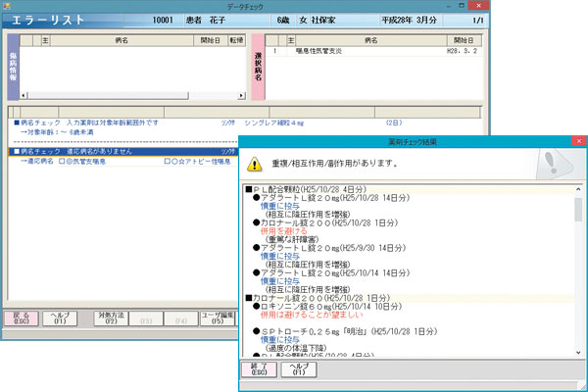588x392 pixels.
Task: Click the yellow warning triangle icon in the 薬剤チェック結果 dialog
Action: tap(254, 165)
